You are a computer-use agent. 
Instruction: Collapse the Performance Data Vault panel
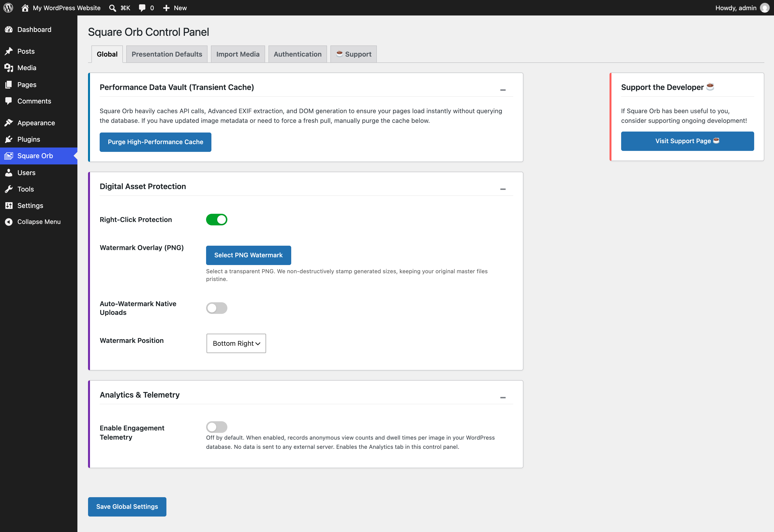tap(503, 90)
